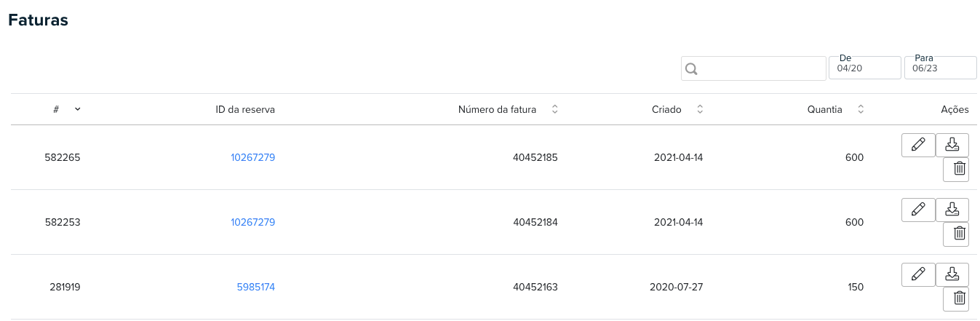The height and width of the screenshot is (321, 980).
Task: Delete invoice 582253 with trash icon
Action: 960,234
